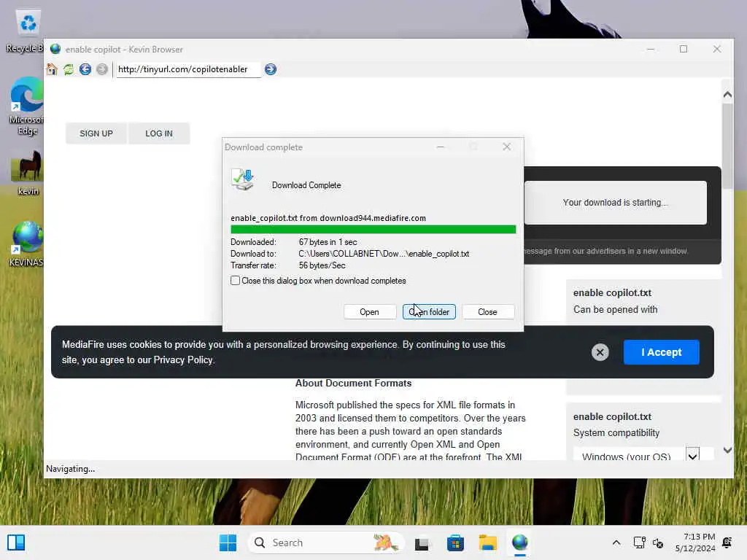Click the download complete icon in dialog
747x560 pixels.
point(243,180)
